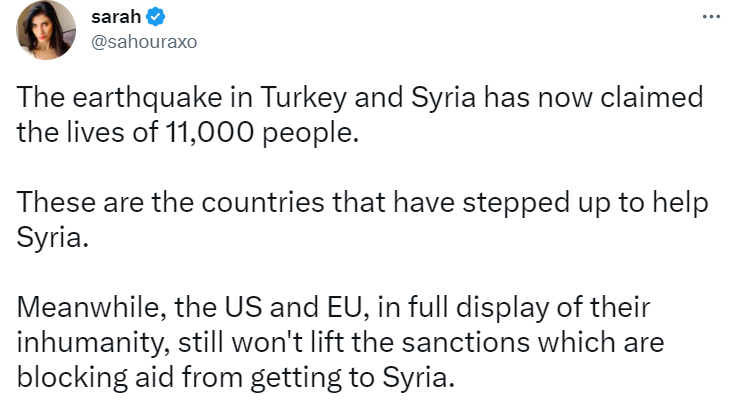Screen dimensions: 743x402
Task: Click the paragraph about countries helping Syria
Action: coord(362,219)
